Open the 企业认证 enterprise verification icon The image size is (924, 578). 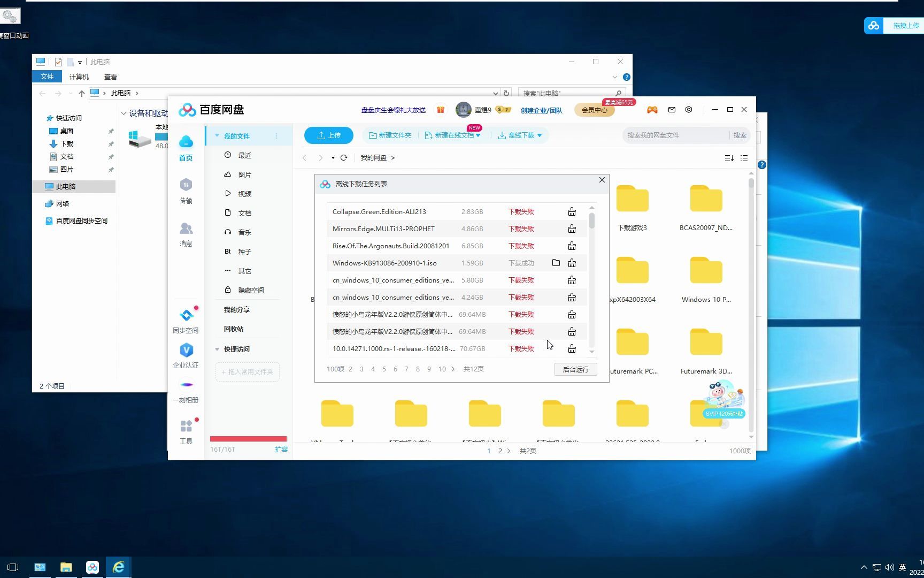pyautogui.click(x=186, y=350)
